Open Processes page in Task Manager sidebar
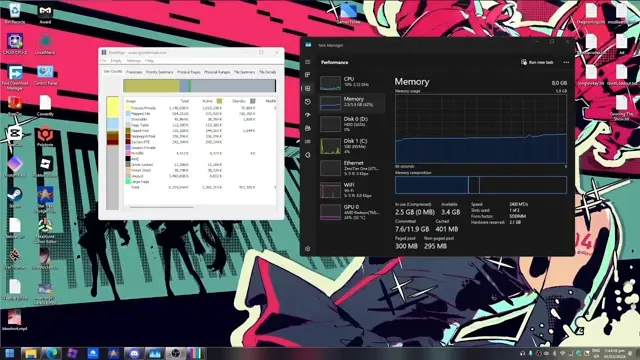 pyautogui.click(x=308, y=75)
